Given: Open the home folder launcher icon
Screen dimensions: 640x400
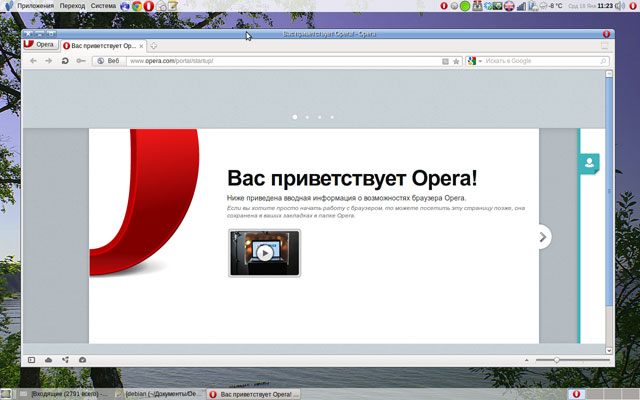Looking at the screenshot, I should 161,6.
